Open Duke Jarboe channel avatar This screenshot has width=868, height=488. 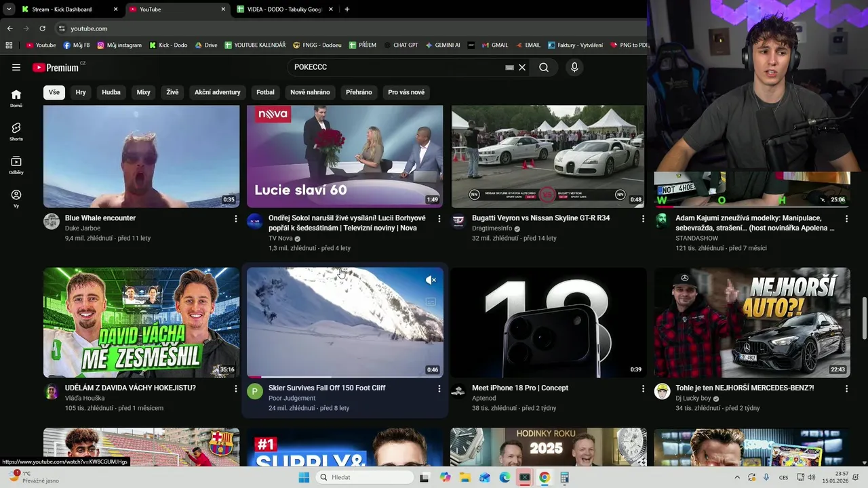(52, 222)
